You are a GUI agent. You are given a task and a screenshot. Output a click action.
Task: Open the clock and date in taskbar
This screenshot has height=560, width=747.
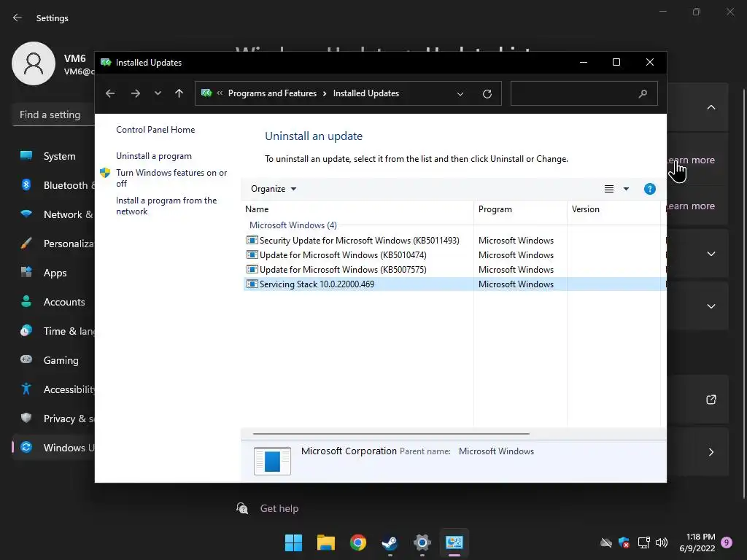click(x=697, y=542)
